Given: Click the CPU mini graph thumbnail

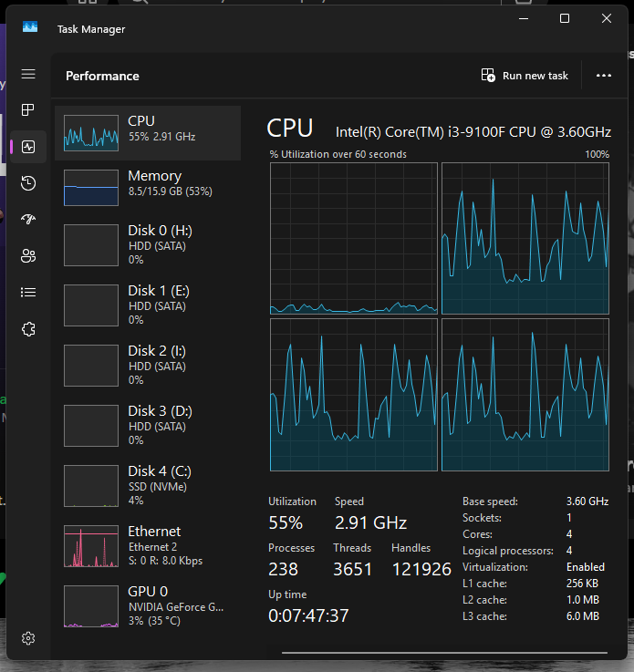Looking at the screenshot, I should tap(91, 133).
